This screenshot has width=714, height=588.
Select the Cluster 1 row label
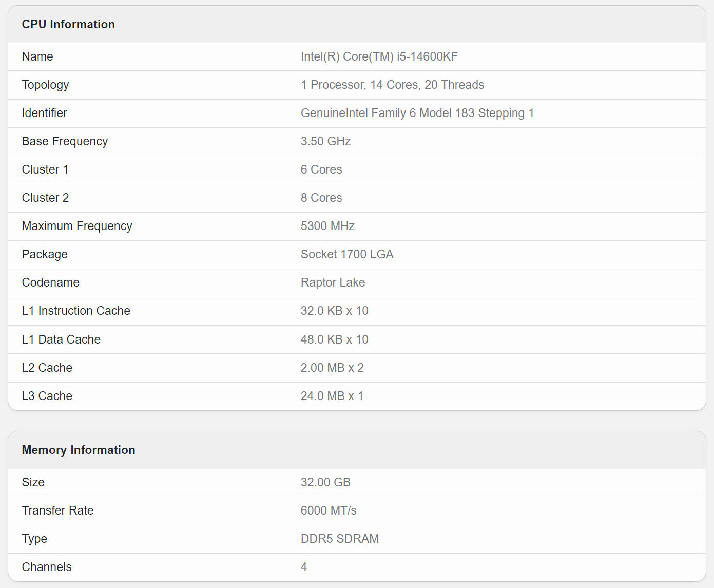(x=45, y=169)
